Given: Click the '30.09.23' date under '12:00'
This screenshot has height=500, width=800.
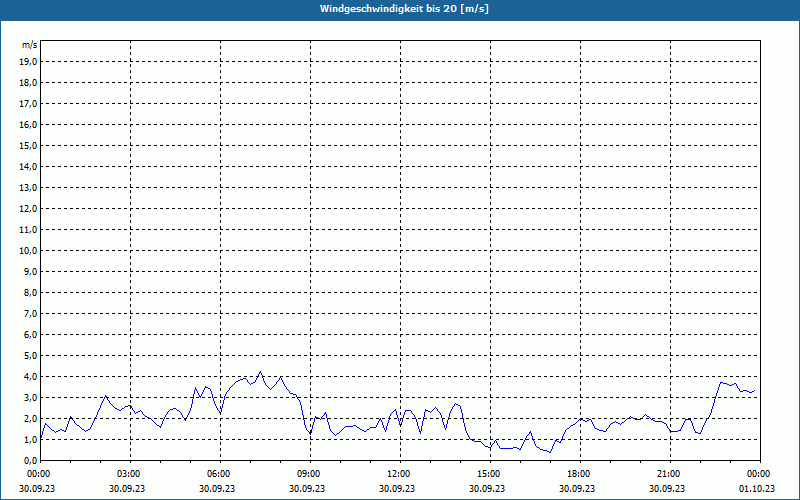Looking at the screenshot, I should click(397, 488).
